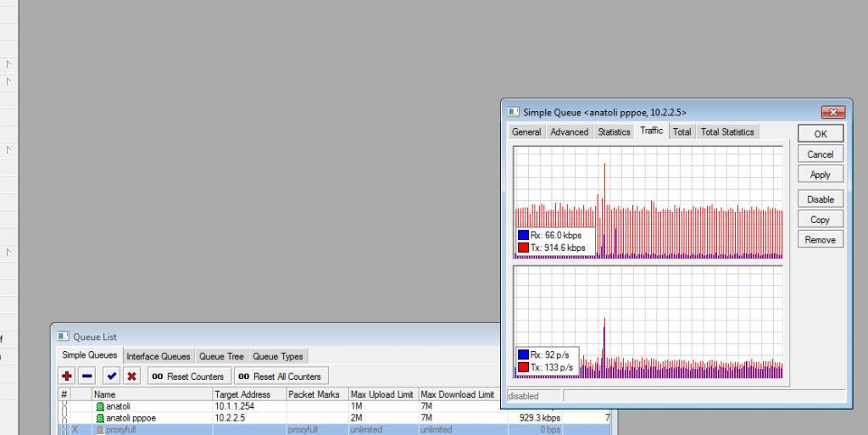
Task: Click the red Tx p/s legend swatch
Action: 523,367
